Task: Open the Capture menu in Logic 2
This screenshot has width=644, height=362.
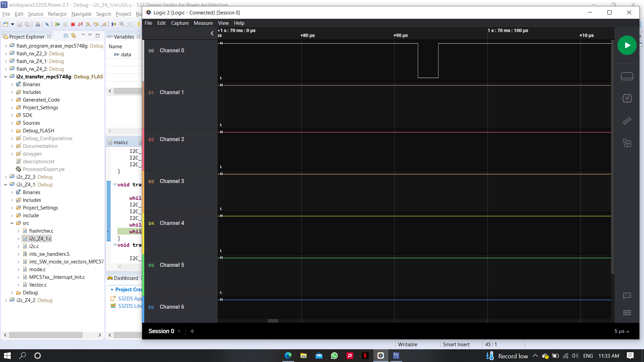Action: (x=179, y=23)
